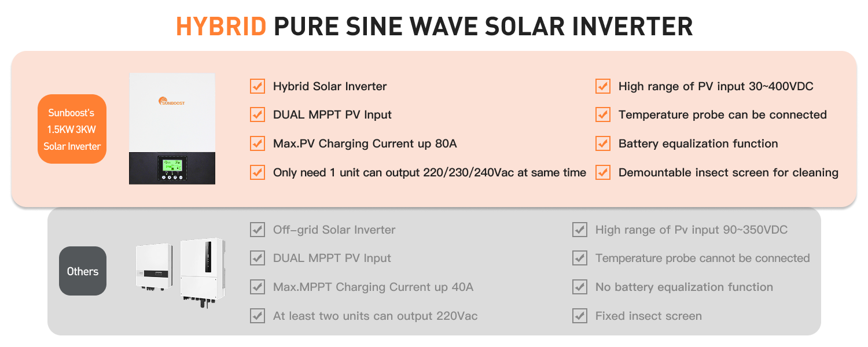The image size is (868, 347).
Task: Click the orange Sunboost's 1.5KW 3KW Solar Inverter button
Action: pos(72,130)
